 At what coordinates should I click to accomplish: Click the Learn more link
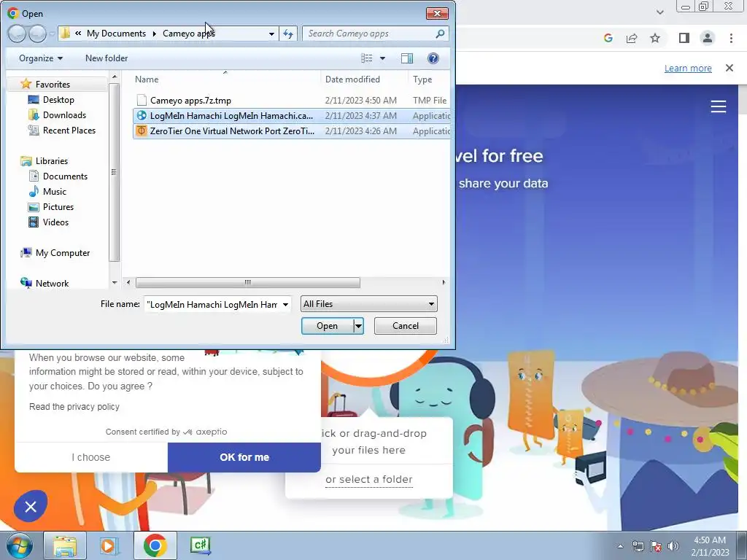[x=688, y=68]
